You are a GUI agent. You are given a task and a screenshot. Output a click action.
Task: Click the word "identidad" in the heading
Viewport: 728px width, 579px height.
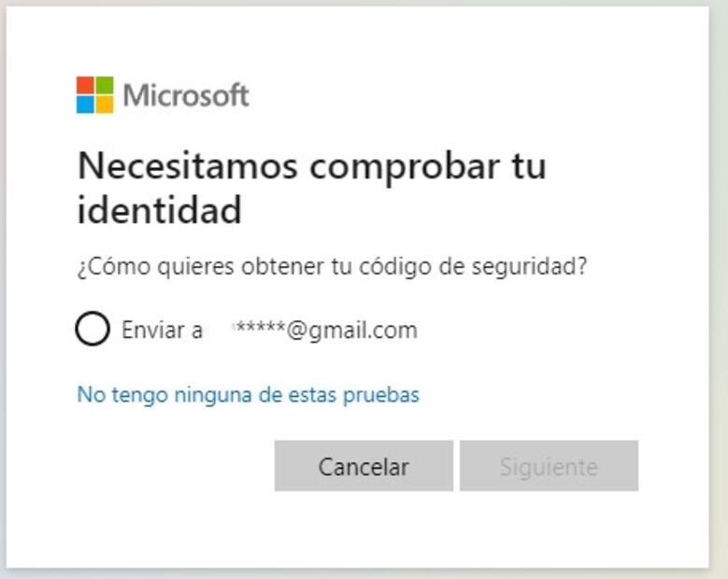click(x=159, y=210)
